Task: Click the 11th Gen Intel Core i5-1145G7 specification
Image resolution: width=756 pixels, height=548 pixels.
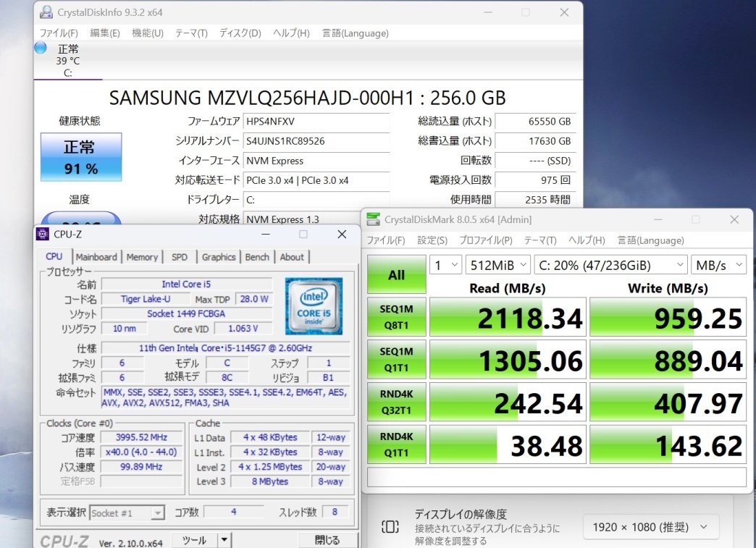Action: [226, 348]
